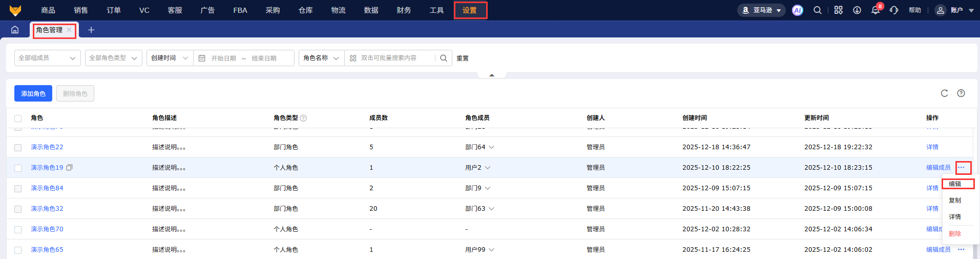Switch to the 角色管理 tab
This screenshot has height=259, width=980.
(49, 30)
